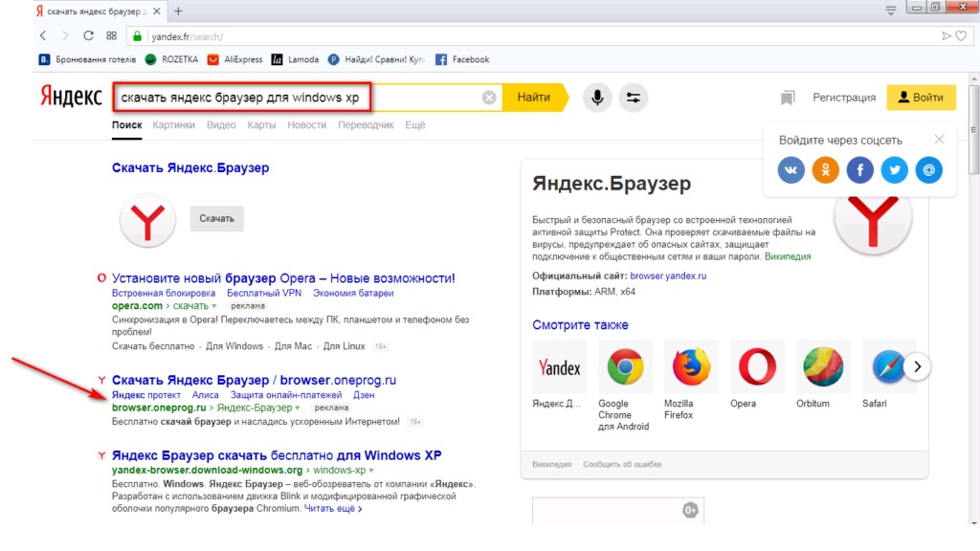Image resolution: width=980 pixels, height=551 pixels.
Task: Click the Читать ещё link
Action: pyautogui.click(x=333, y=509)
